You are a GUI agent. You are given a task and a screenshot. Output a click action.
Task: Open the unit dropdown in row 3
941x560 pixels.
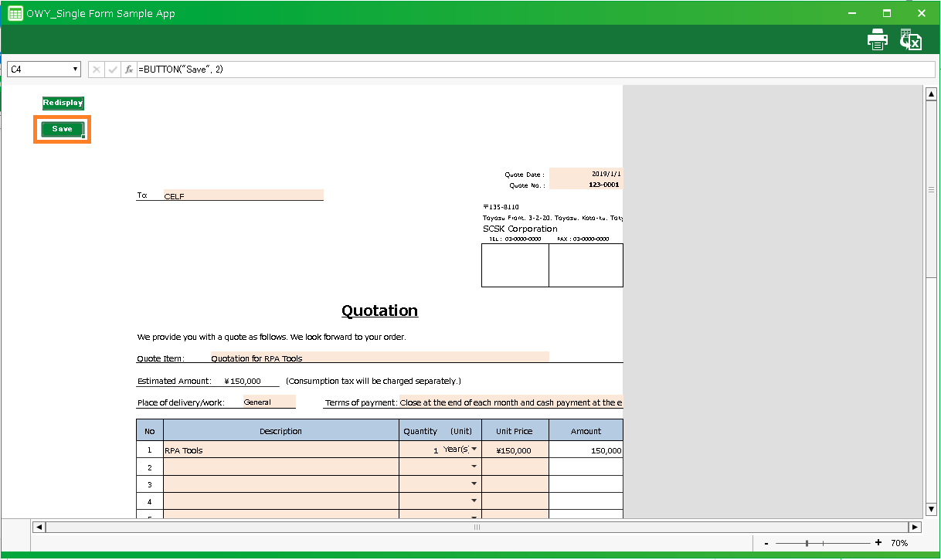pyautogui.click(x=474, y=484)
